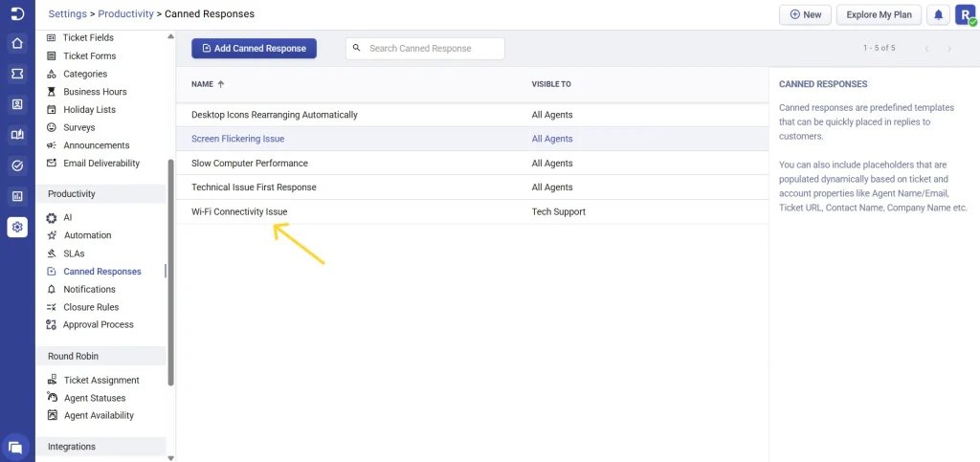
Task: Focus the Search Canned Response field
Action: click(425, 48)
